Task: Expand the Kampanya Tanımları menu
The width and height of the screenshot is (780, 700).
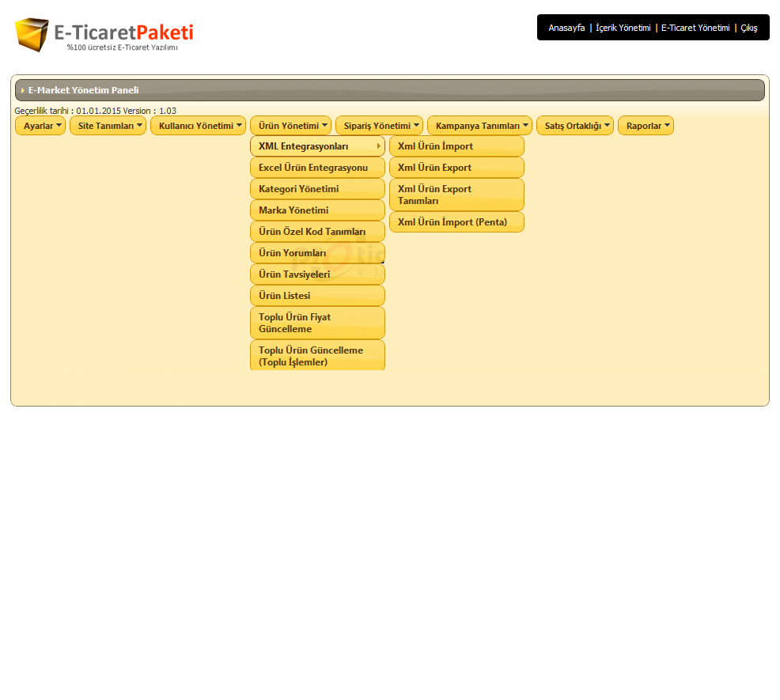Action: [479, 126]
